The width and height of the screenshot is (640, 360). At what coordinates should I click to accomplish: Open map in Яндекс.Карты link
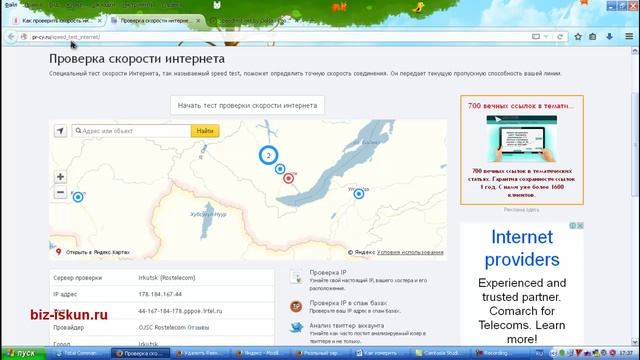[97, 252]
